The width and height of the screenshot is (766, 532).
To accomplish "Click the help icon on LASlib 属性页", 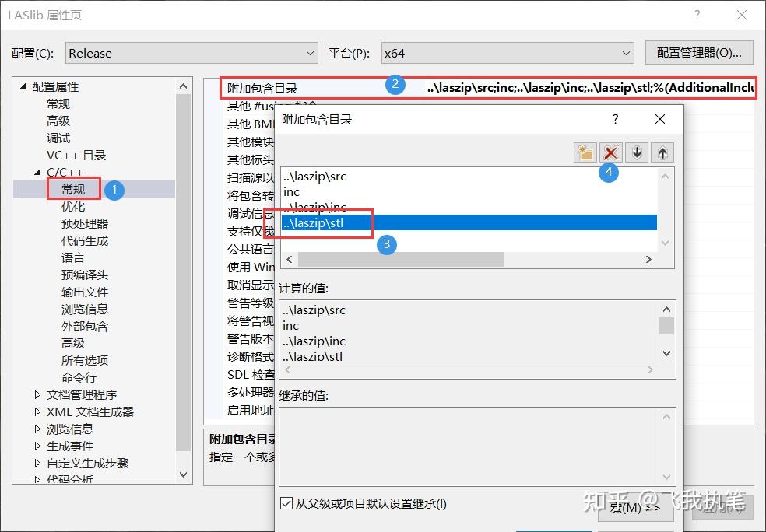I will [x=697, y=15].
